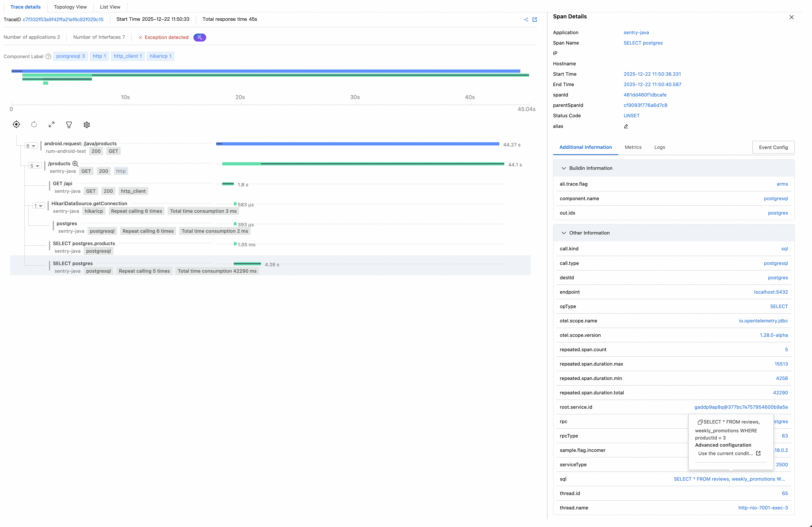
Task: Collapse the 6-child android.request node
Action: point(31,146)
